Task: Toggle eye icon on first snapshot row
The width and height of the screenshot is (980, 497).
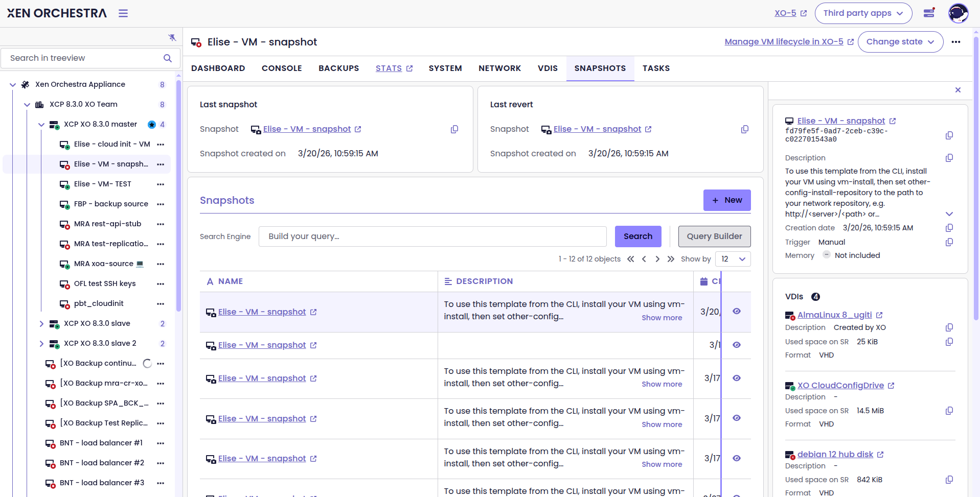Action: tap(737, 312)
